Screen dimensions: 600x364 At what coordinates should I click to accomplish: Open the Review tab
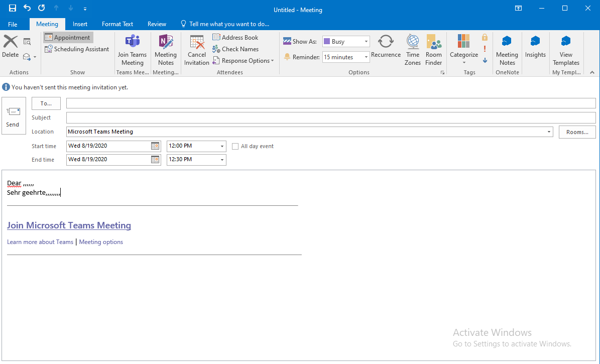(157, 24)
